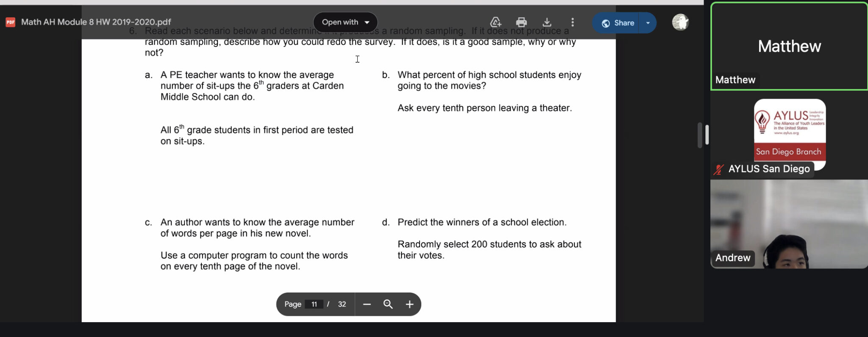
Task: Click the total page count '32'
Action: tap(342, 304)
